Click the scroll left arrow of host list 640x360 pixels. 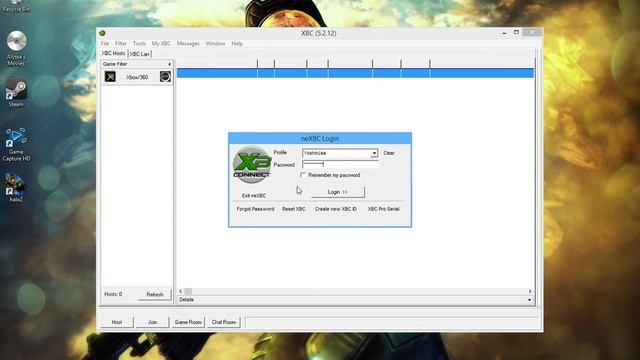pos(180,291)
